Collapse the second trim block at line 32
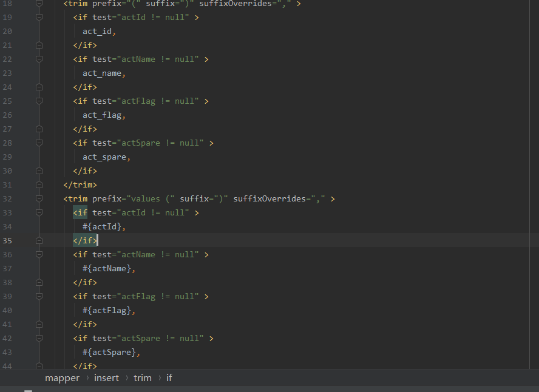The image size is (539, 392). coord(39,198)
